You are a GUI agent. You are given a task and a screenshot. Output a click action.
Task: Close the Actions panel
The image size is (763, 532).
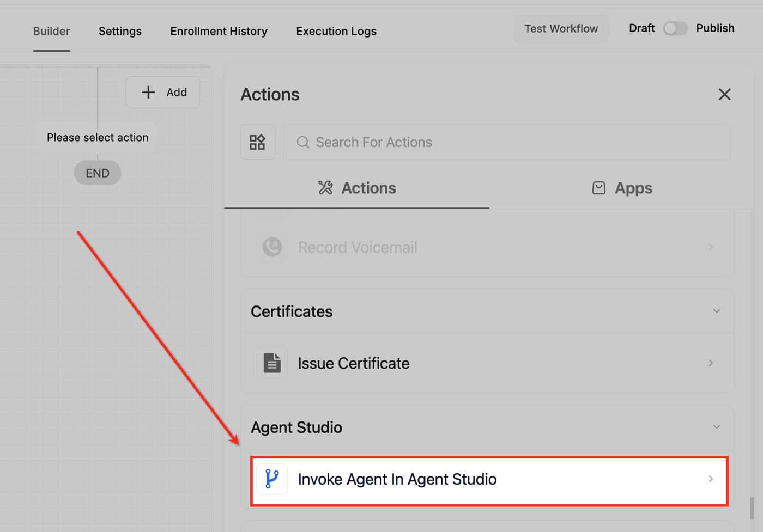coord(724,94)
